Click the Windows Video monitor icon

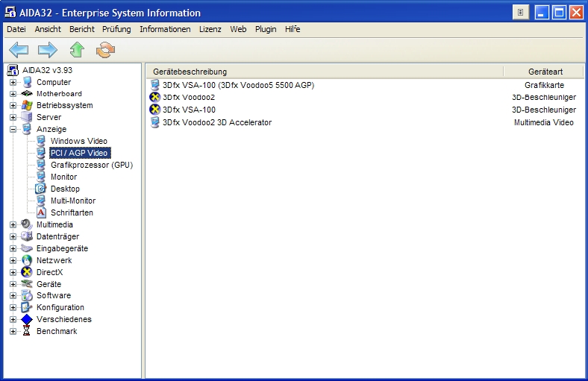41,141
